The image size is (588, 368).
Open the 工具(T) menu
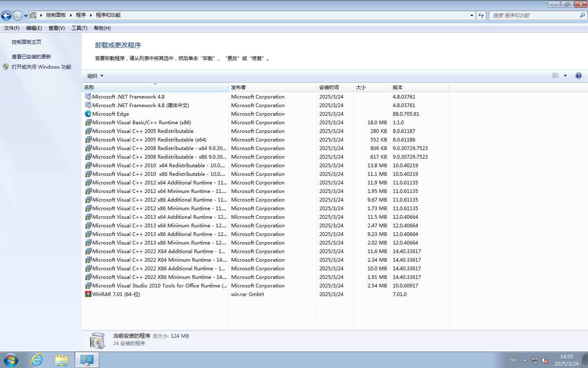click(79, 28)
